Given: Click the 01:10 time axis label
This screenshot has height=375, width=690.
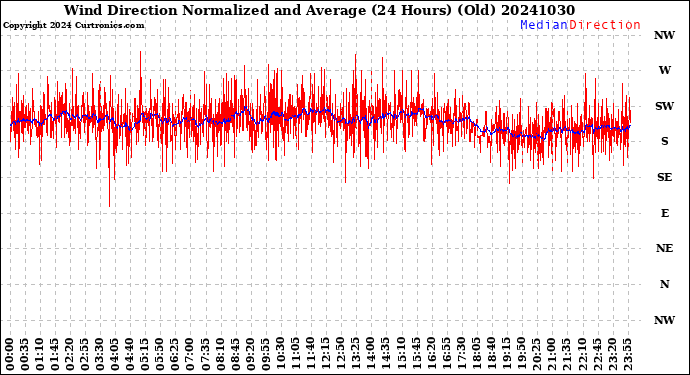Looking at the screenshot, I should tap(40, 355).
